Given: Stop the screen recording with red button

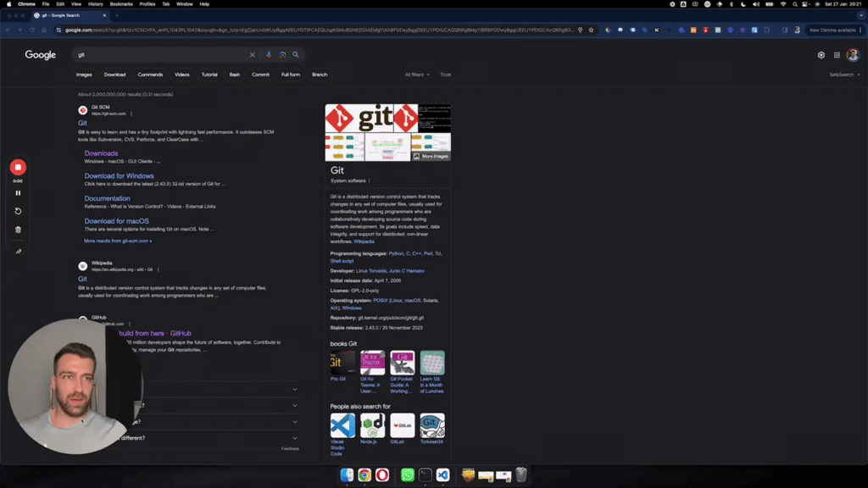Looking at the screenshot, I should click(18, 167).
